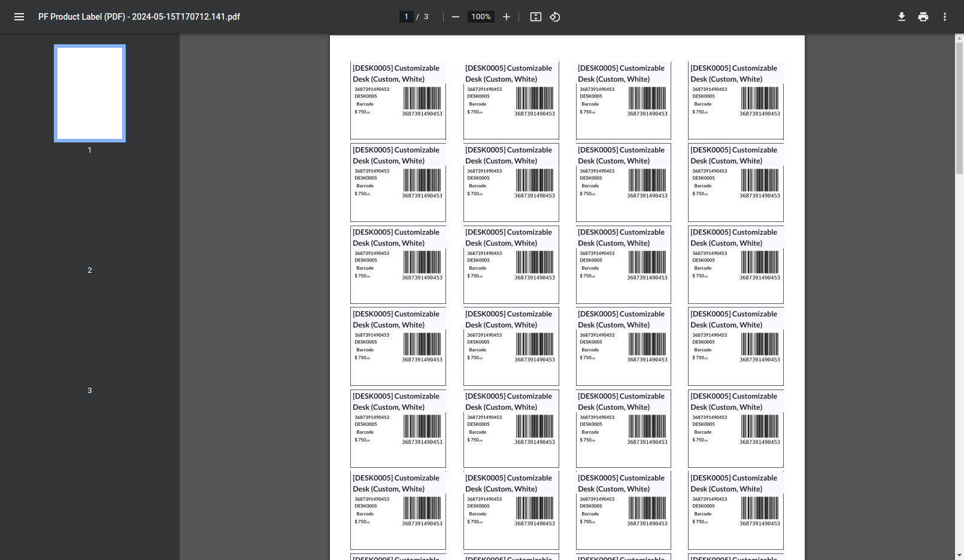Click the PDF filename in the title bar
This screenshot has height=560, width=964.
[x=139, y=17]
